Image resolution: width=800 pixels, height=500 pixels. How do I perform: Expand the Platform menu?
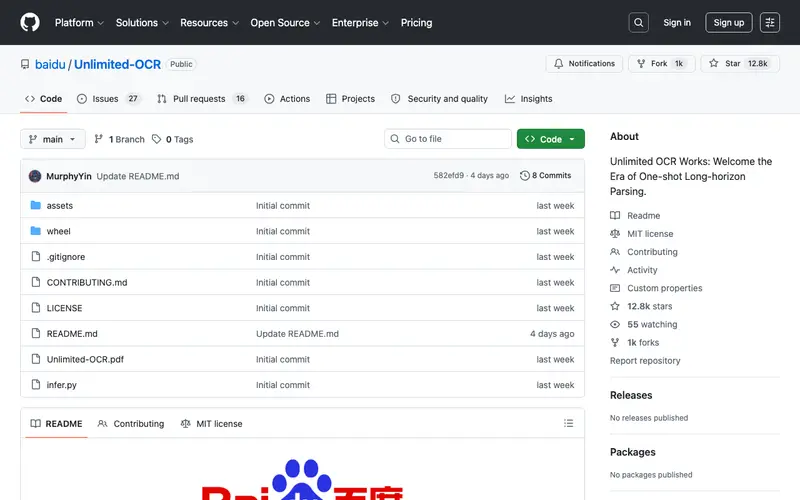(79, 23)
